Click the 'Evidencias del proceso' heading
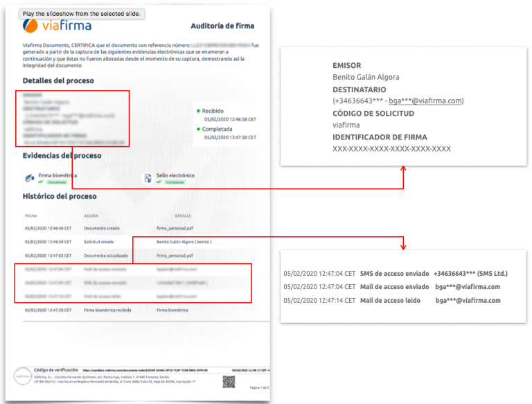The image size is (532, 404). (x=62, y=155)
